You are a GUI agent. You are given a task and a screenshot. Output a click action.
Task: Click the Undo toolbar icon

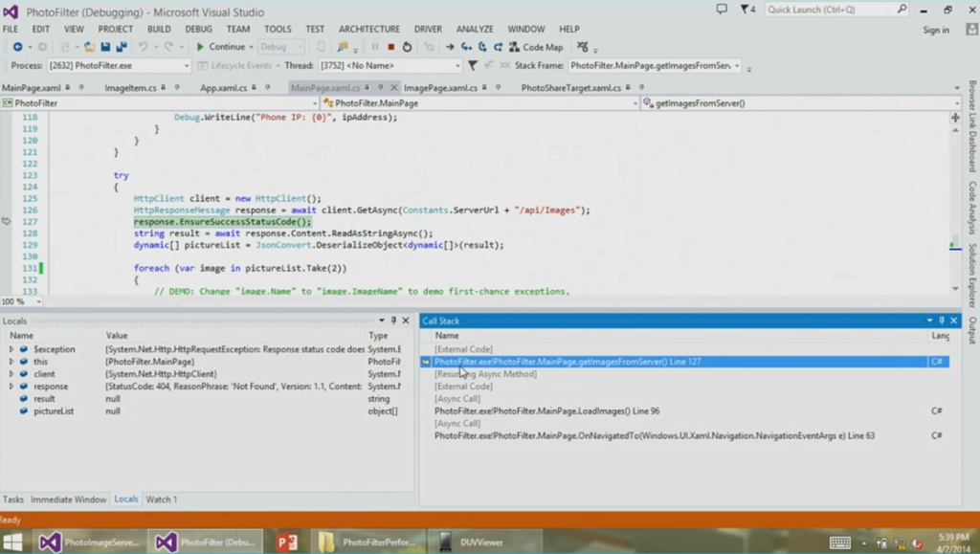144,47
